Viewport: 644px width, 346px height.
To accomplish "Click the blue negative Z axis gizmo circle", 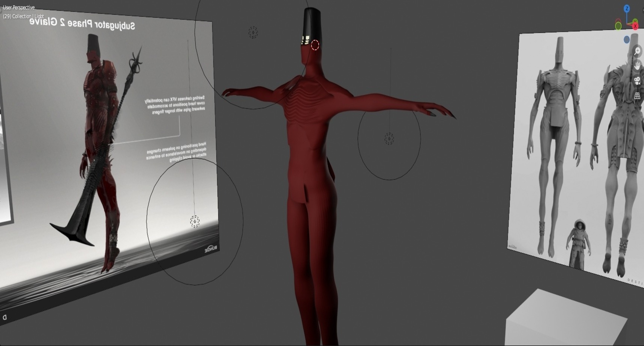I will pyautogui.click(x=627, y=39).
